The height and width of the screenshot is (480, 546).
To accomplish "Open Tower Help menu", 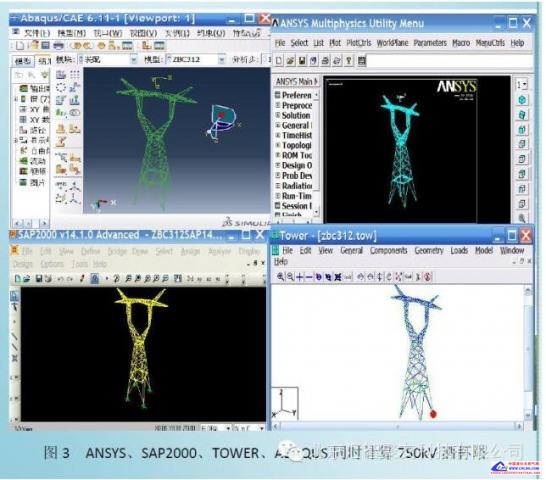I will point(281,261).
